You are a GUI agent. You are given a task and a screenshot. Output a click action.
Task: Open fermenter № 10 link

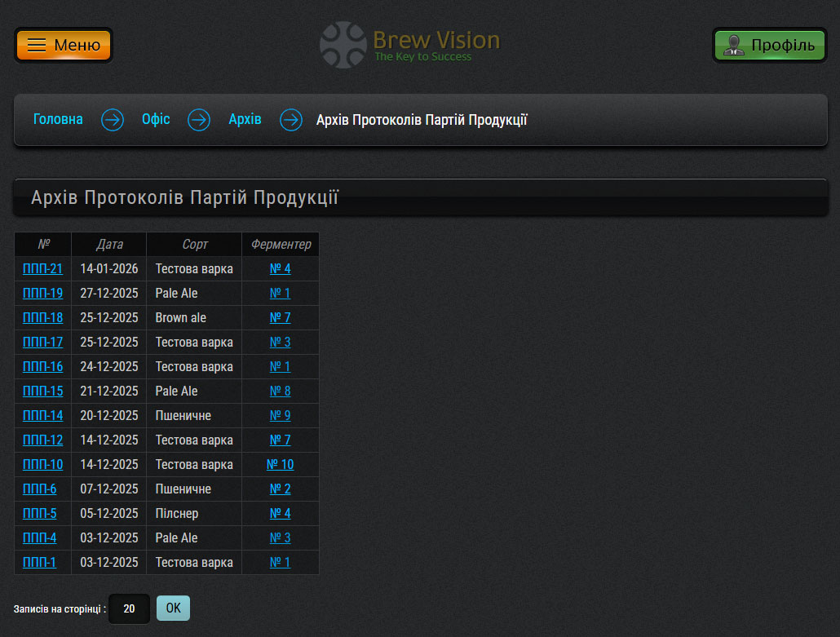(x=280, y=465)
